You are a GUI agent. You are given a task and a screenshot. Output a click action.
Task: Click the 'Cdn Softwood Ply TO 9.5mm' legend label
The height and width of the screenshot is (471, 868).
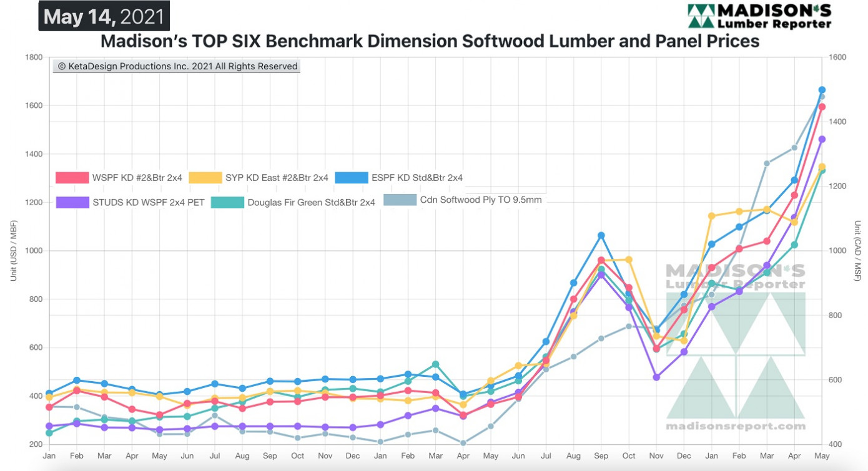(x=481, y=200)
